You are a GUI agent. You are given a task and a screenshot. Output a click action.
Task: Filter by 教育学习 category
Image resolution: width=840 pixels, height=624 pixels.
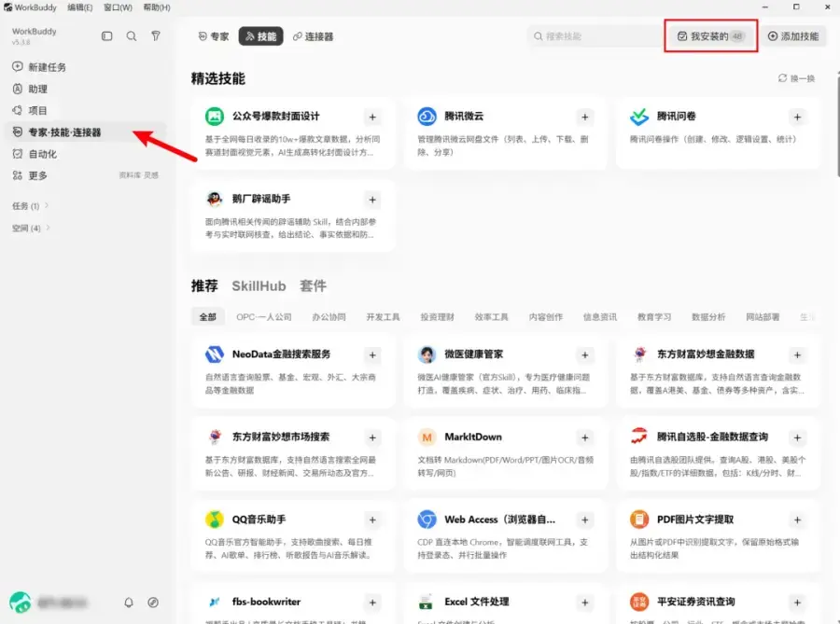[x=654, y=317]
